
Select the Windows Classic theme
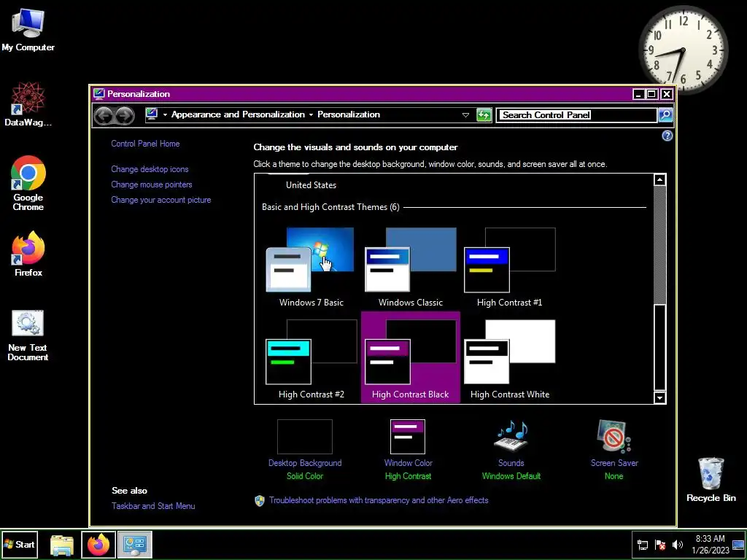pyautogui.click(x=410, y=267)
